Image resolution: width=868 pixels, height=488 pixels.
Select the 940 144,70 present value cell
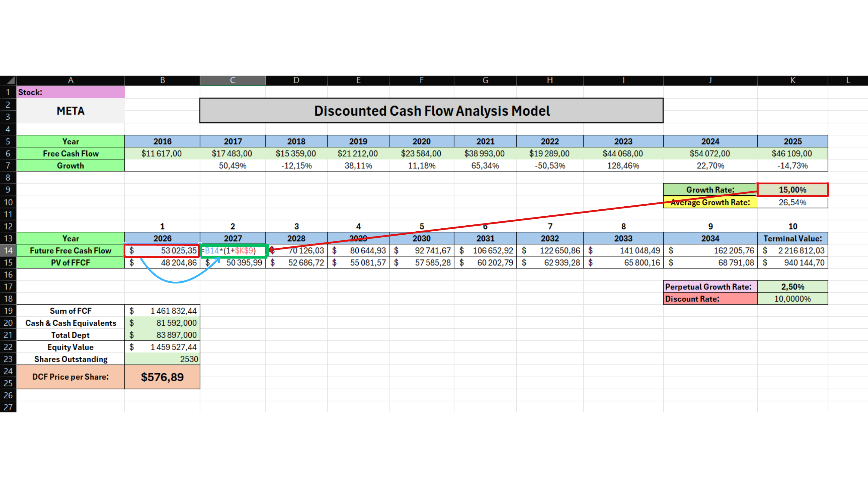[793, 263]
